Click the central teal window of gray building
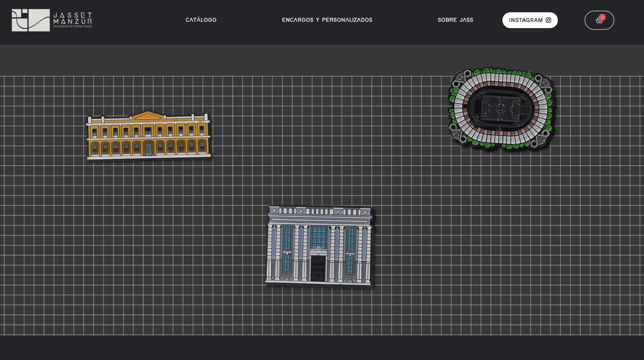644x360 pixels. click(x=319, y=237)
